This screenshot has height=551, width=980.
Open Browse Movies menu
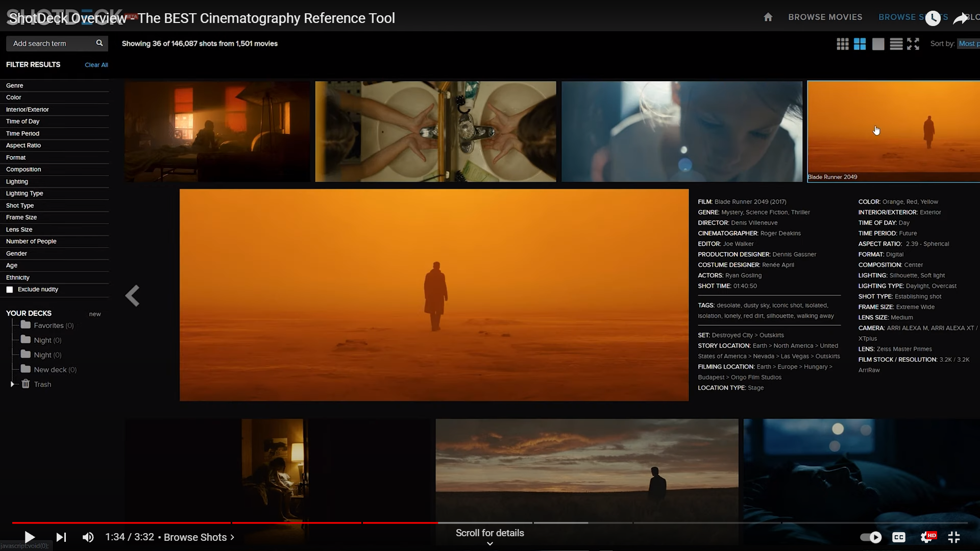tap(825, 17)
